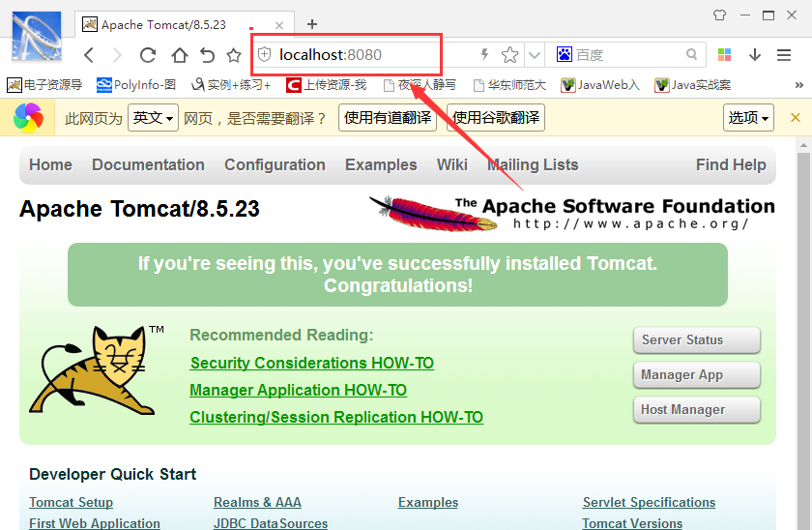Open the 上传资源-我 bookmark
The image size is (812, 530).
coord(327,84)
